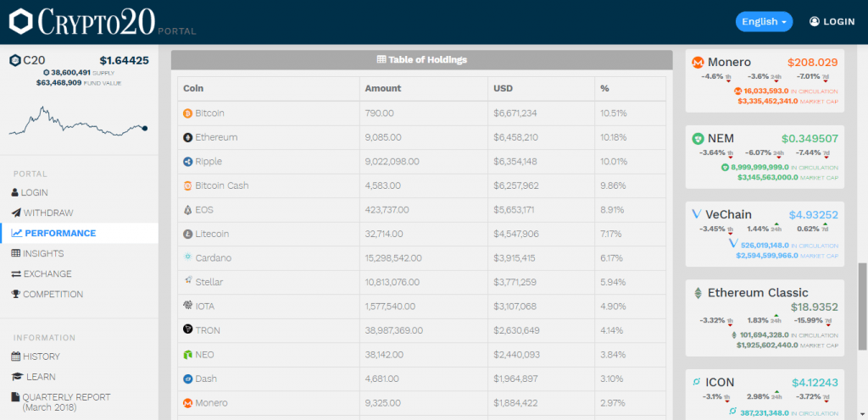This screenshot has height=420, width=868.
Task: Click the EOS icon in holdings table
Action: [x=187, y=210]
